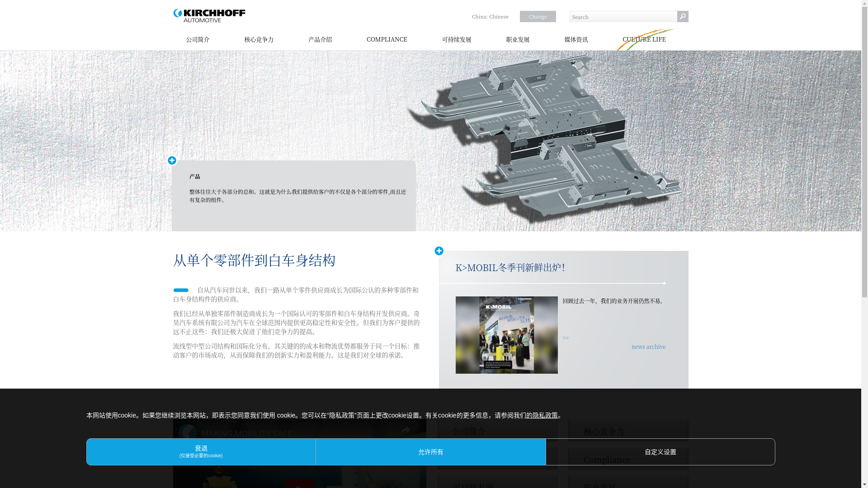
Task: Open the 产品介绍 menu item
Action: click(320, 40)
